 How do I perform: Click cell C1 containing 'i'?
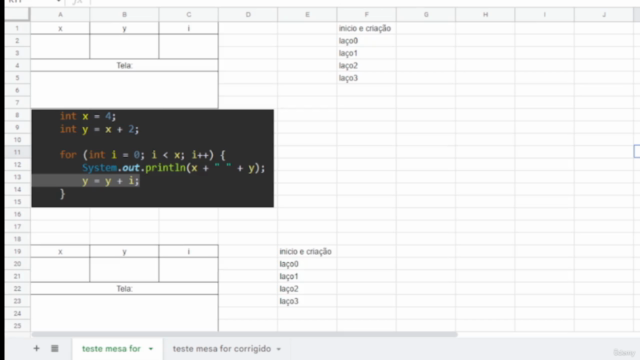[x=189, y=28]
